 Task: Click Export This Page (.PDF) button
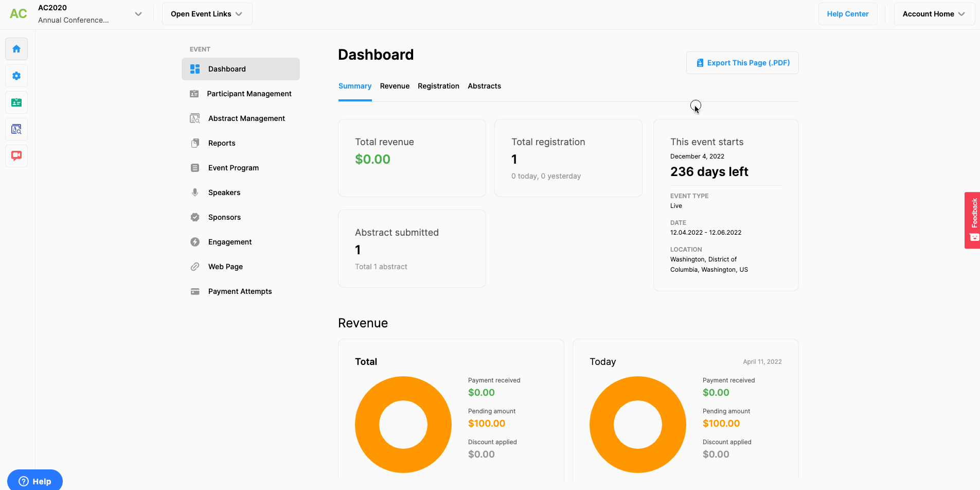coord(742,63)
